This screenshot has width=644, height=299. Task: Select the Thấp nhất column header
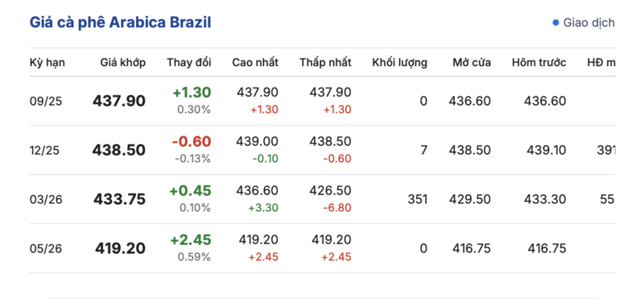tap(325, 63)
